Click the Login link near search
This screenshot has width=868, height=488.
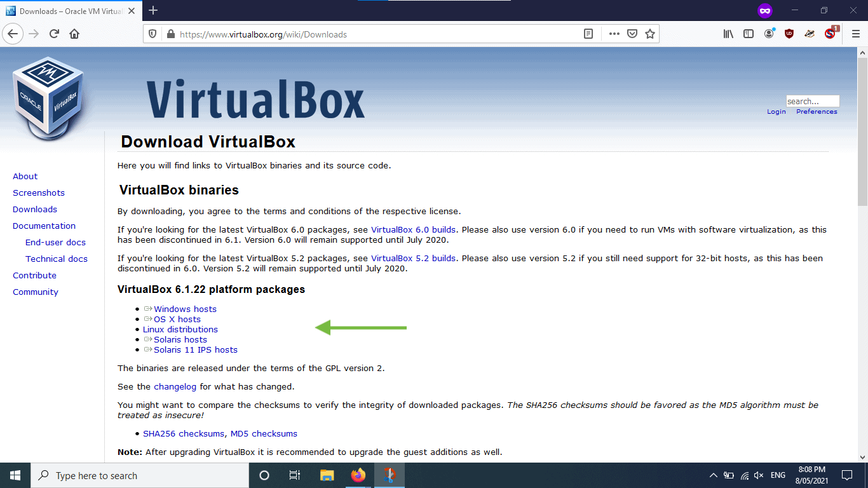pos(776,112)
